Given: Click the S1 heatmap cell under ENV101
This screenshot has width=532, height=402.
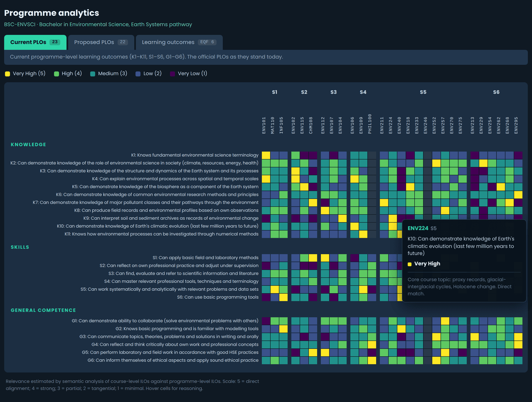Looking at the screenshot, I should 266,258.
